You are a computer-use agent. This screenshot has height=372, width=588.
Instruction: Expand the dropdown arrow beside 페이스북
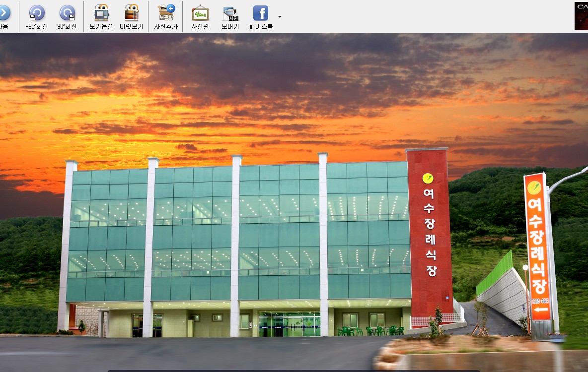[x=280, y=17]
